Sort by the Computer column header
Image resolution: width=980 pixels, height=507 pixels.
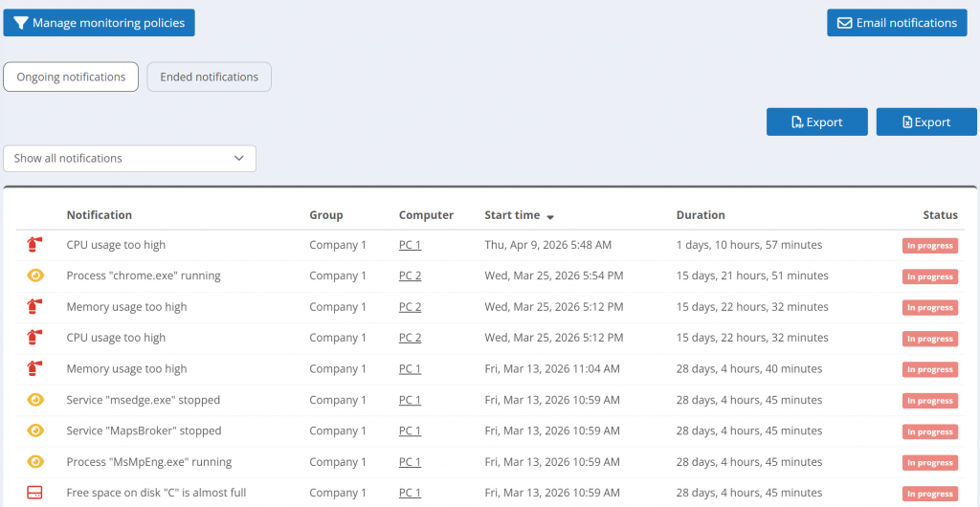coord(426,215)
